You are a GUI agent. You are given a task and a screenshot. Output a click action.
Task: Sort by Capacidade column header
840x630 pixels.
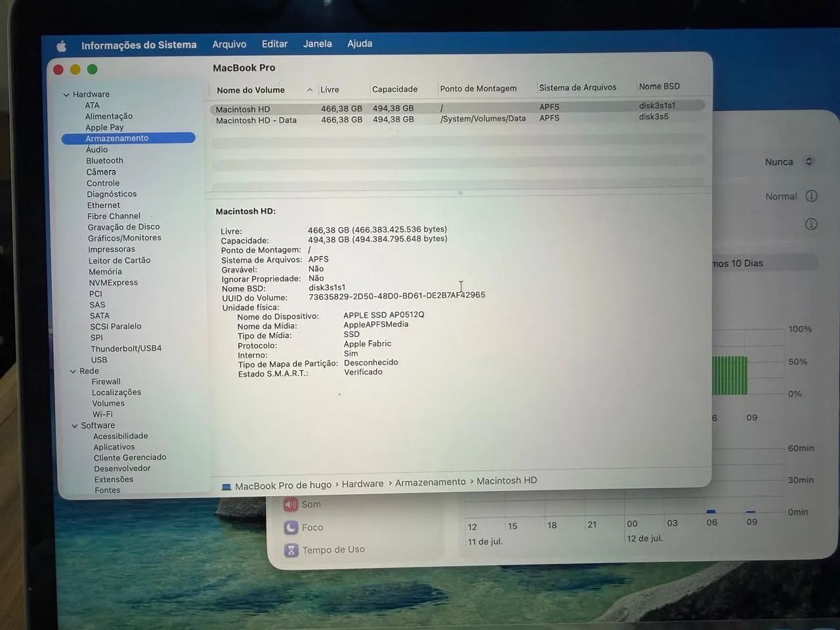395,89
